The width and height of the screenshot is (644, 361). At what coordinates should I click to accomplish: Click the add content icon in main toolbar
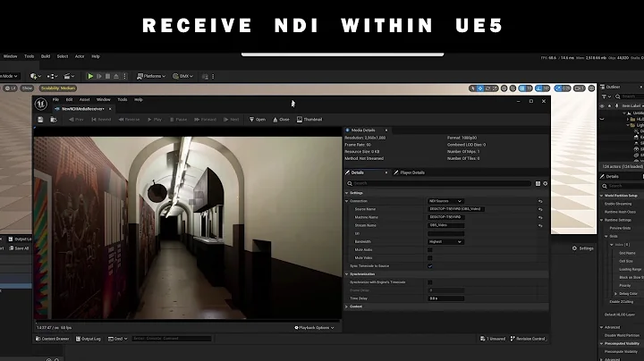click(x=35, y=76)
